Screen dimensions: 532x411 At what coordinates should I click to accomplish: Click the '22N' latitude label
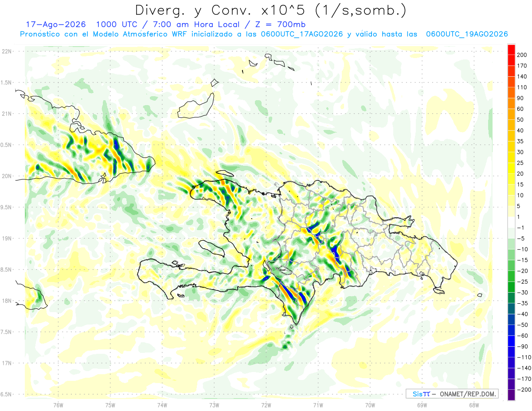click(7, 51)
